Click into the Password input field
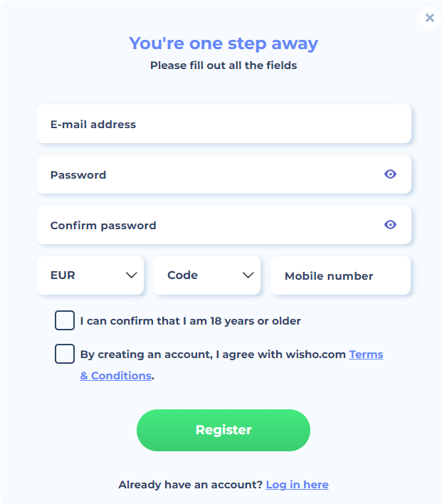 pyautogui.click(x=206, y=174)
